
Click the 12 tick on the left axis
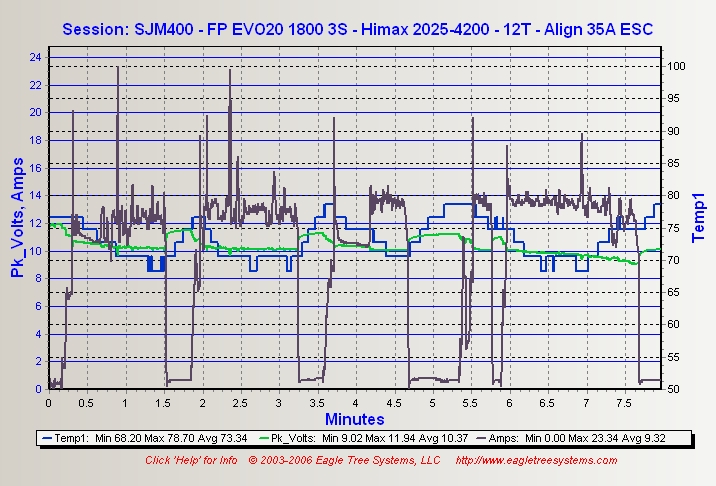click(36, 223)
